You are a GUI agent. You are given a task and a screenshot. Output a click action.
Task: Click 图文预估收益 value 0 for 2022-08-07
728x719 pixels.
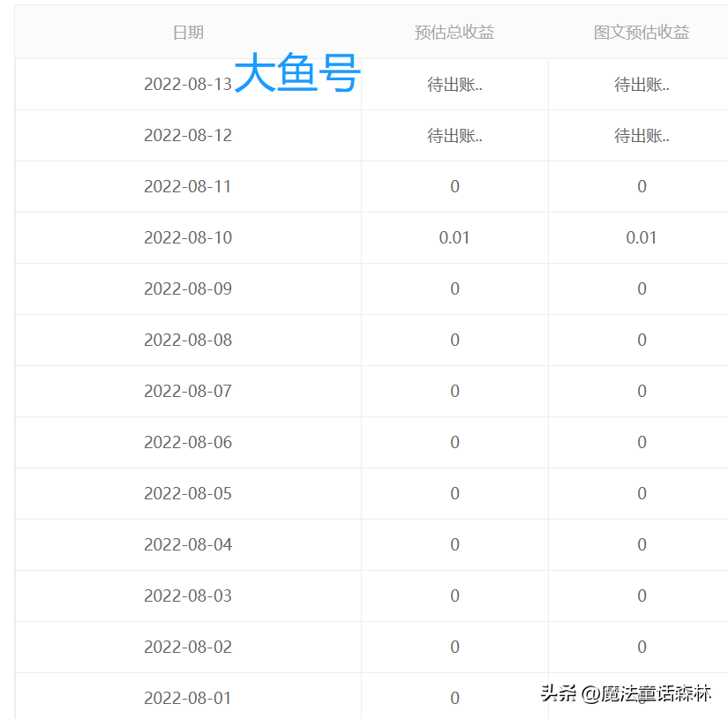click(x=642, y=392)
